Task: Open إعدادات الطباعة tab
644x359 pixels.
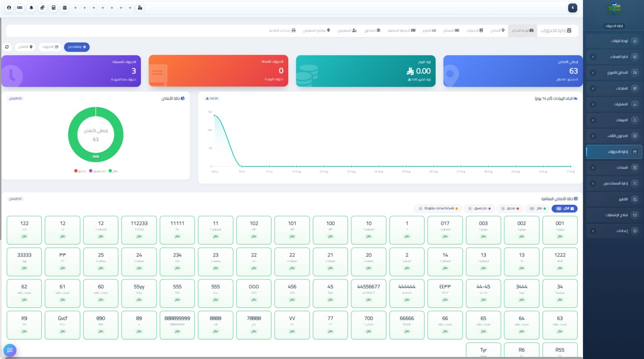Action: pyautogui.click(x=282, y=31)
